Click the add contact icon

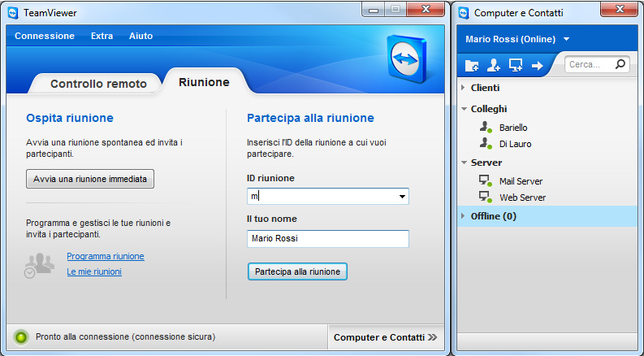493,66
